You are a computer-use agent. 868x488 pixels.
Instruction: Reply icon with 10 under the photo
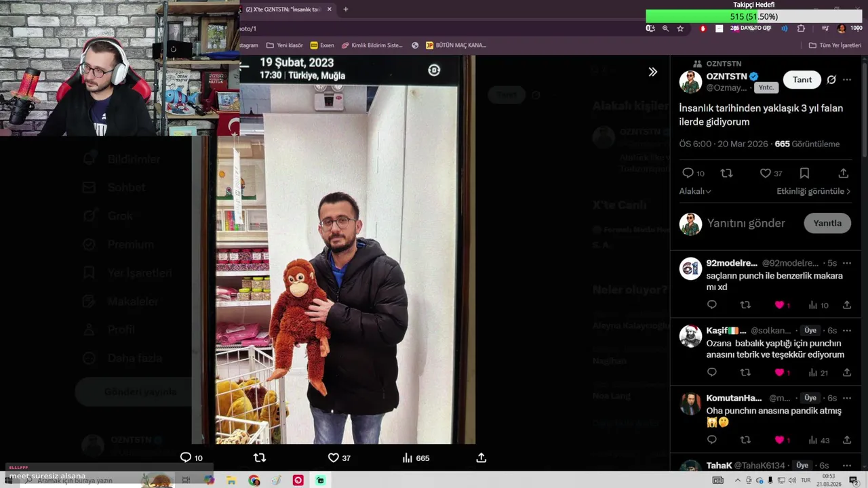point(191,458)
